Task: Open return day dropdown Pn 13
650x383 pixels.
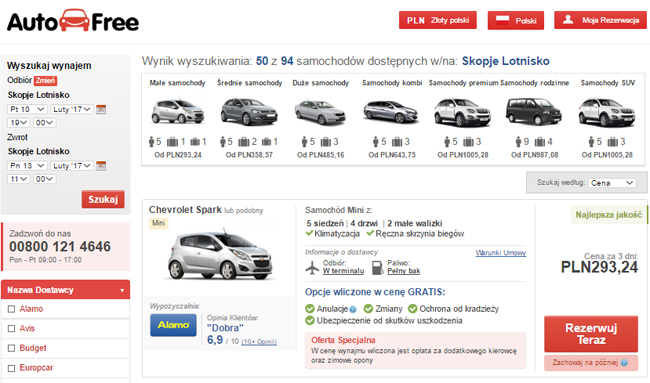Action: [x=27, y=166]
